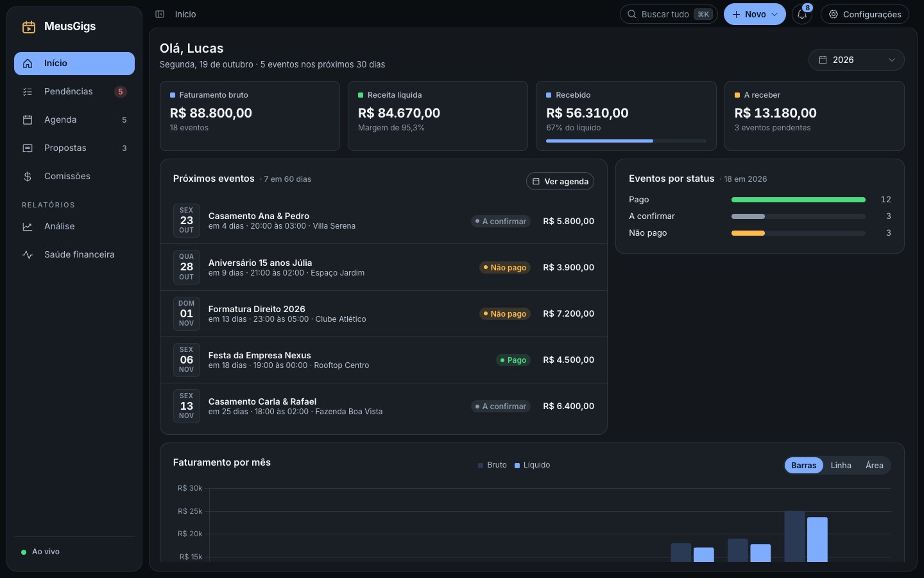Click the R$ 3.900,00 amount
This screenshot has height=578, width=924.
569,268
